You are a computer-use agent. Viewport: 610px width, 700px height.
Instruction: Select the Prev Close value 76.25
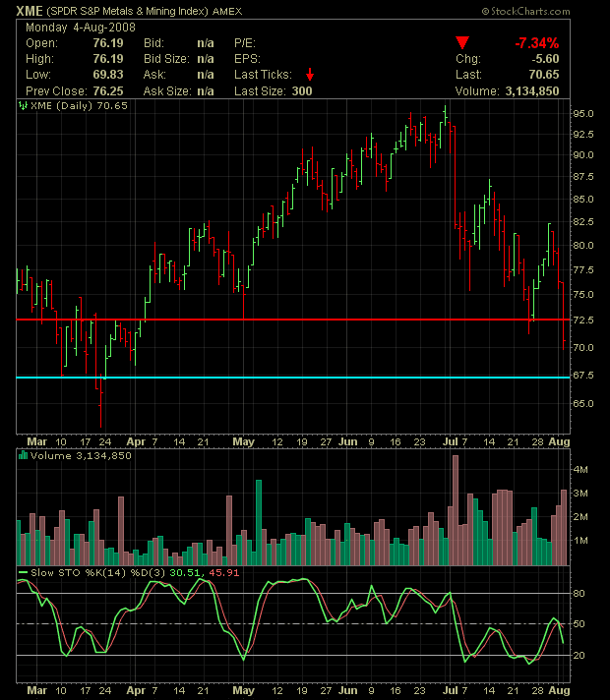(108, 90)
